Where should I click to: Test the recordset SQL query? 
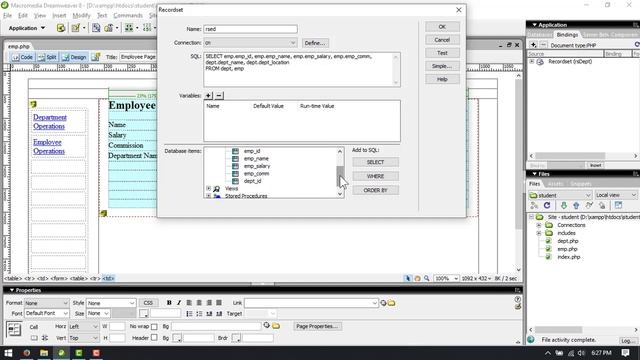pyautogui.click(x=442, y=53)
